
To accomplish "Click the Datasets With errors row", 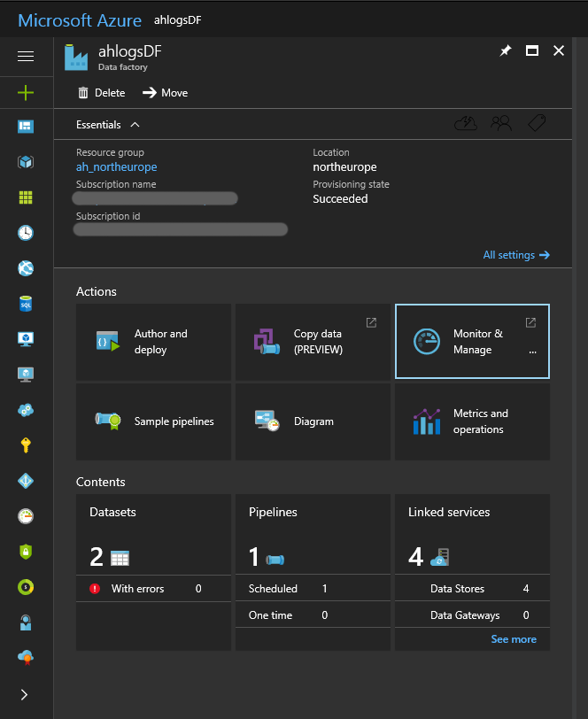I will [154, 588].
